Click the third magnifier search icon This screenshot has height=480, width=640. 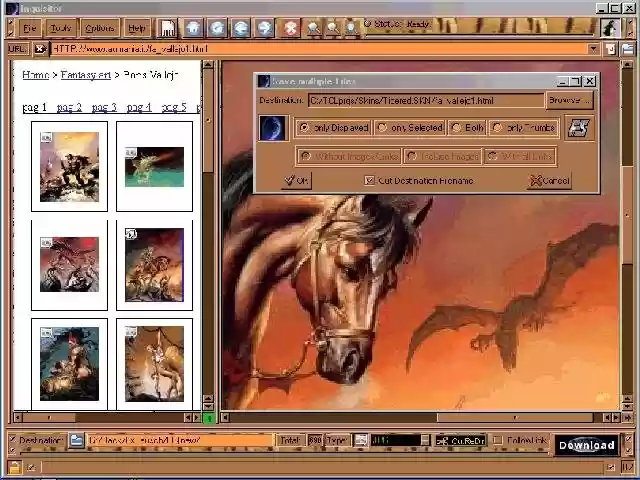point(351,28)
